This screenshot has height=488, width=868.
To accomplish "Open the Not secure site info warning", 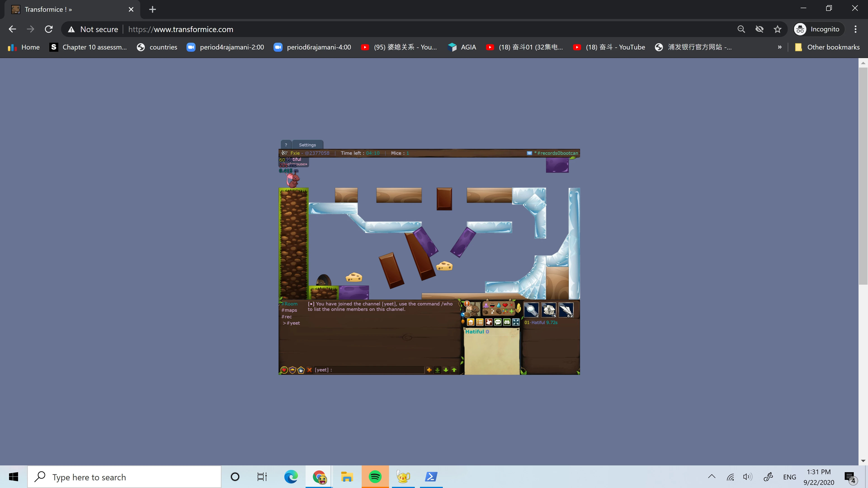I will pyautogui.click(x=93, y=29).
